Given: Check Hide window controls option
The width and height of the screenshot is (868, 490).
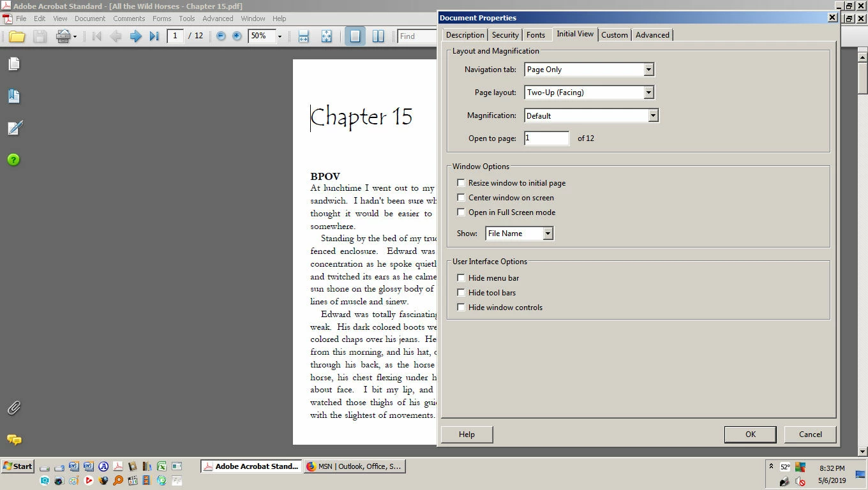Looking at the screenshot, I should 461,307.
